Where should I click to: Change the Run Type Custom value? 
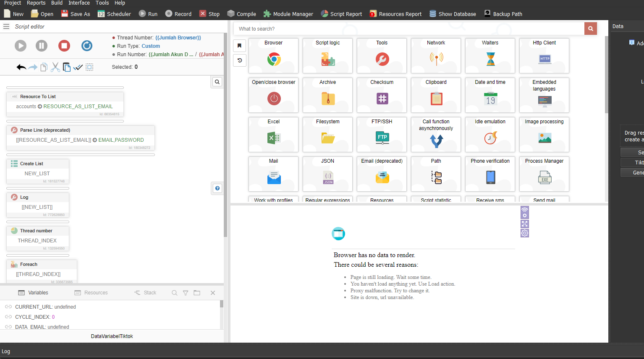[151, 46]
